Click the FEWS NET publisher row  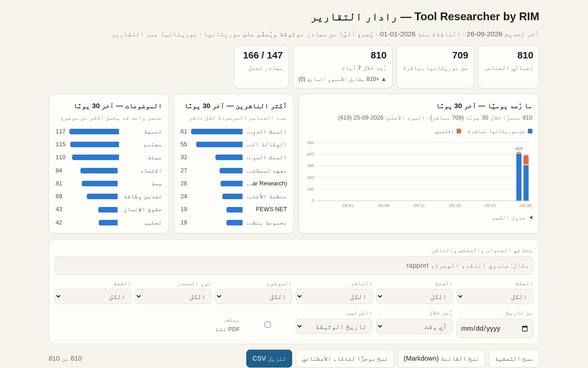click(x=234, y=209)
